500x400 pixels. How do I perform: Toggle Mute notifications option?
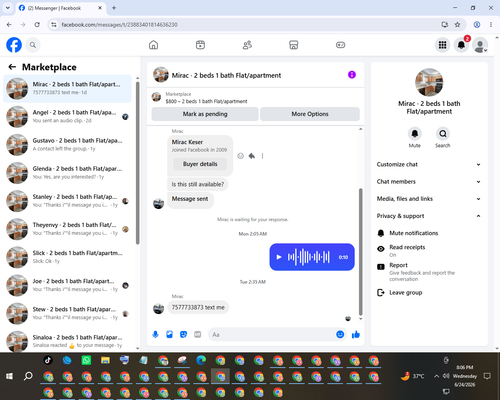pyautogui.click(x=429, y=233)
